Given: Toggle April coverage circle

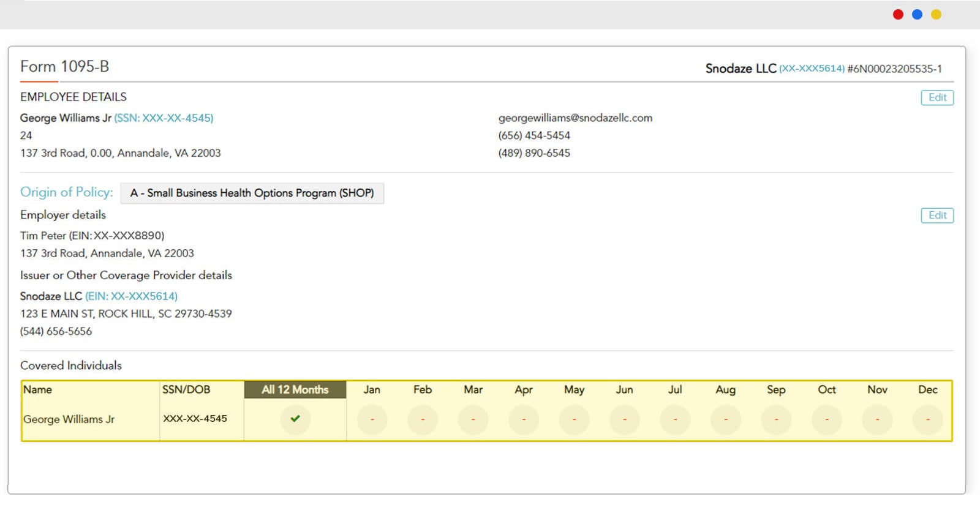Looking at the screenshot, I should click(x=524, y=420).
